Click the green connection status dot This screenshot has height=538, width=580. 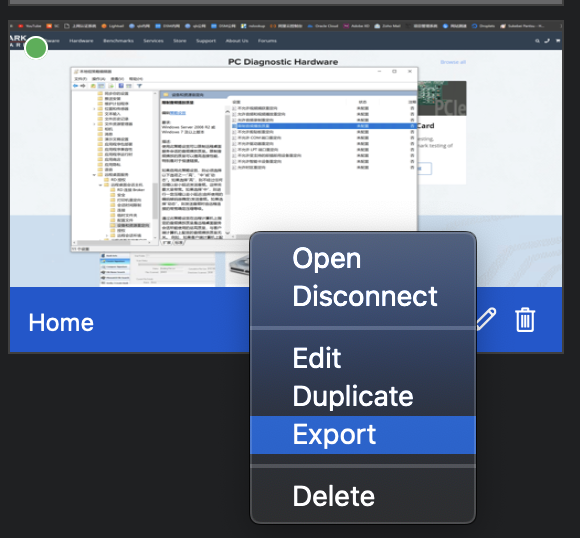pyautogui.click(x=36, y=48)
